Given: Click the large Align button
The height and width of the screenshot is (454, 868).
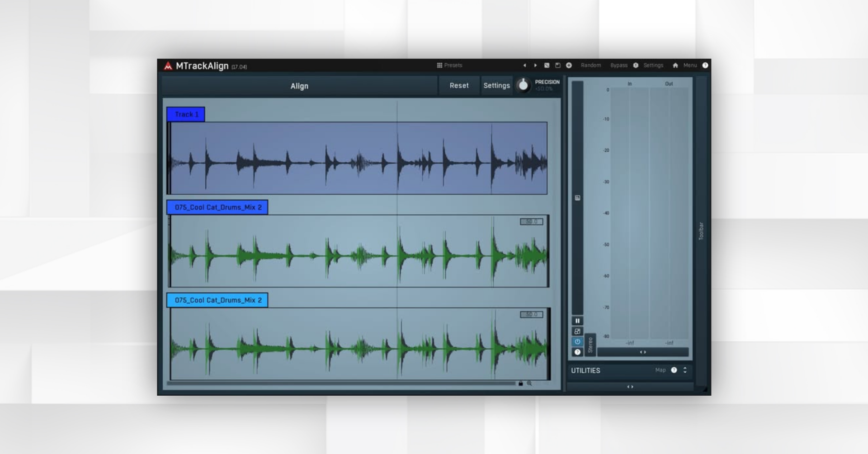Looking at the screenshot, I should [299, 86].
